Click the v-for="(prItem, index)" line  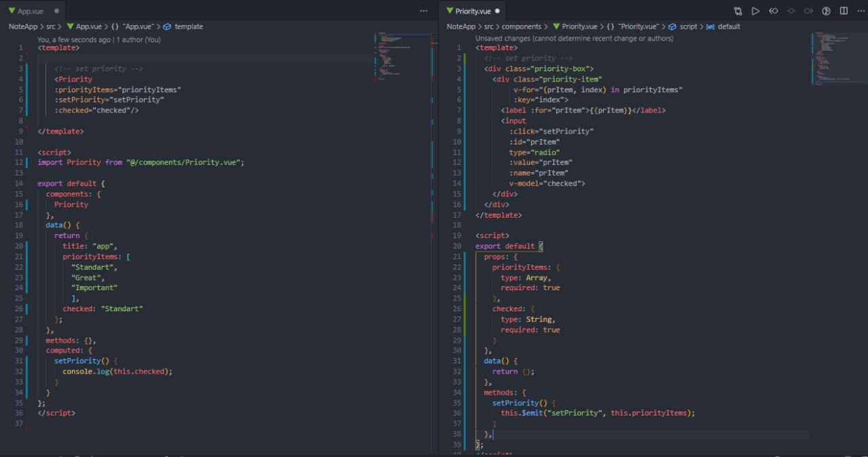(x=598, y=90)
